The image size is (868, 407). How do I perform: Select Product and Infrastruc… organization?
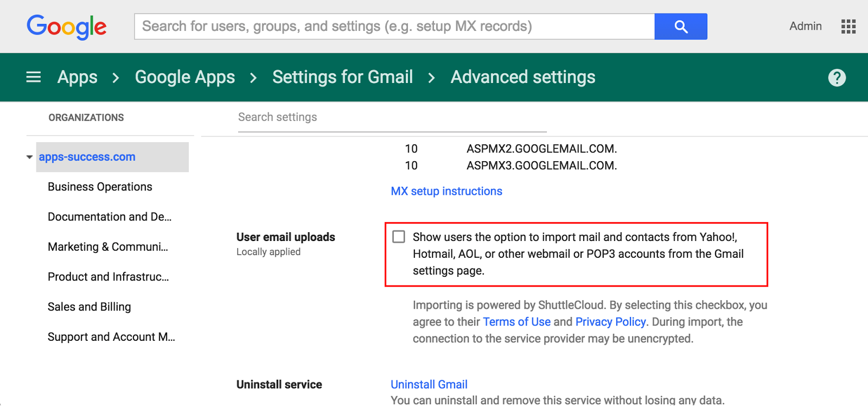(x=108, y=277)
